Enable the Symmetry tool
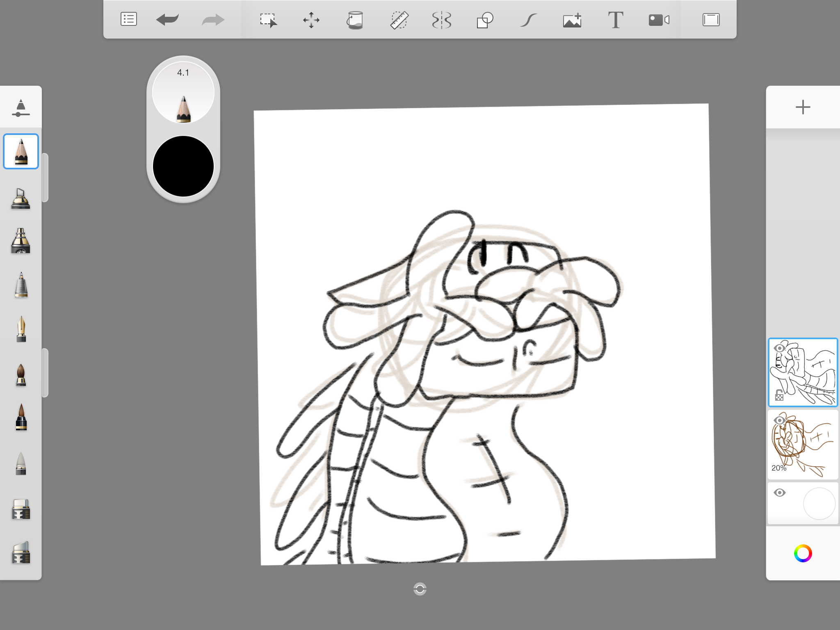The height and width of the screenshot is (630, 840). click(442, 20)
